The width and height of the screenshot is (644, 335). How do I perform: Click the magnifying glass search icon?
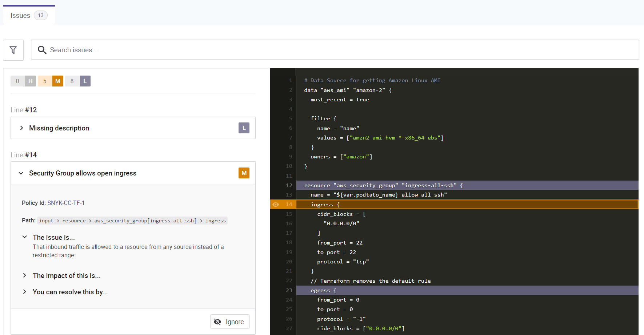(x=42, y=50)
